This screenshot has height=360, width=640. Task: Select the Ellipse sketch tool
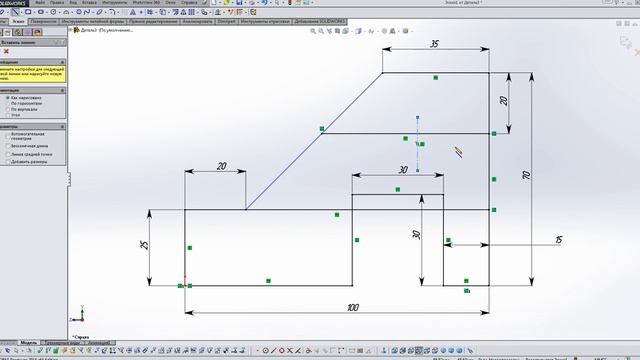pyautogui.click(x=99, y=12)
